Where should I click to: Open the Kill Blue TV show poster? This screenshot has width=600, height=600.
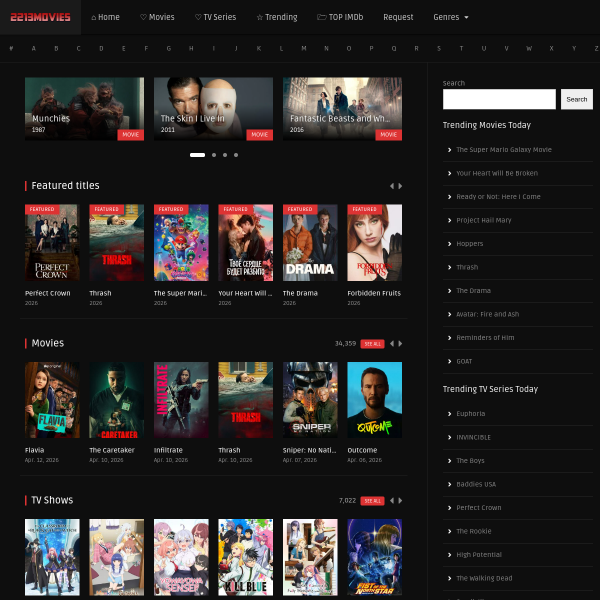tap(246, 557)
